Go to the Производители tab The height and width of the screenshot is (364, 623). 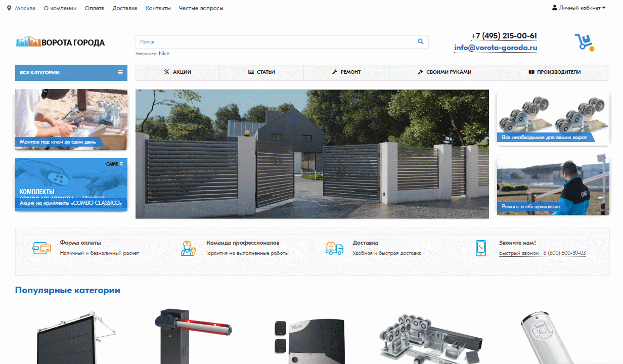pos(554,72)
